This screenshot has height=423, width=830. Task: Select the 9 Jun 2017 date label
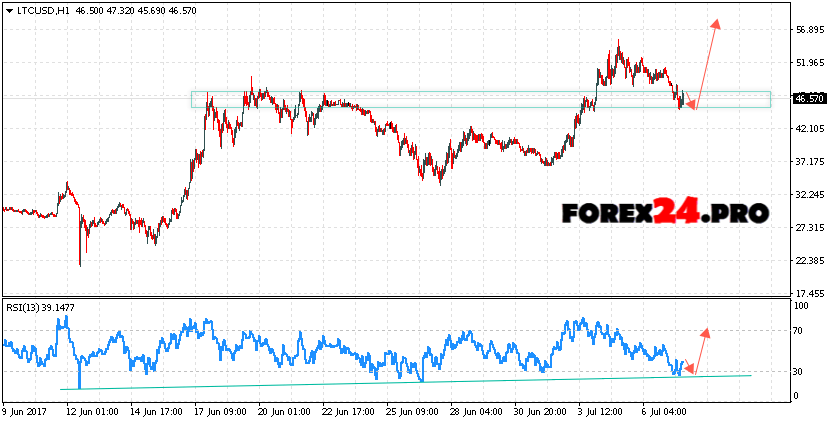[27, 411]
